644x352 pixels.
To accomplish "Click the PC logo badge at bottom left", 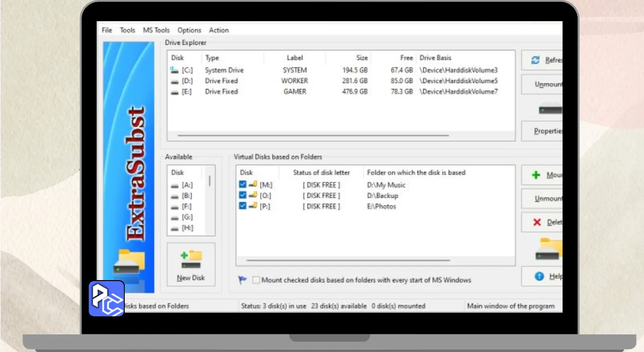I will (107, 298).
